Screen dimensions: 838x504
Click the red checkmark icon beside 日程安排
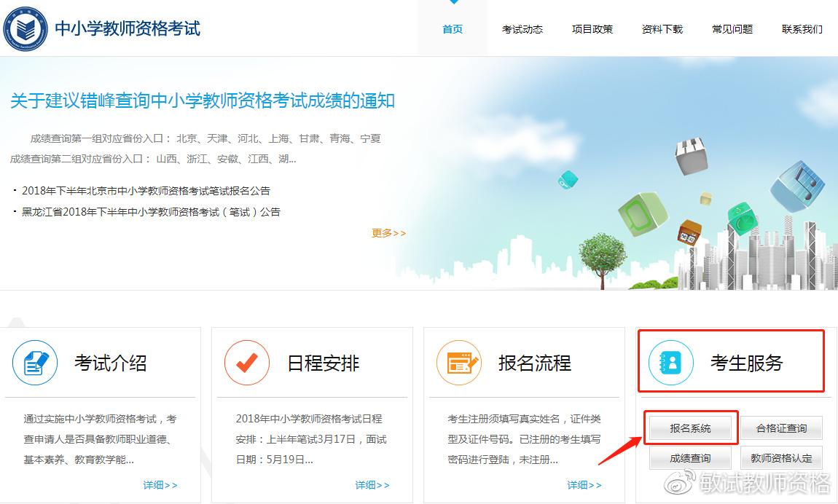[246, 363]
